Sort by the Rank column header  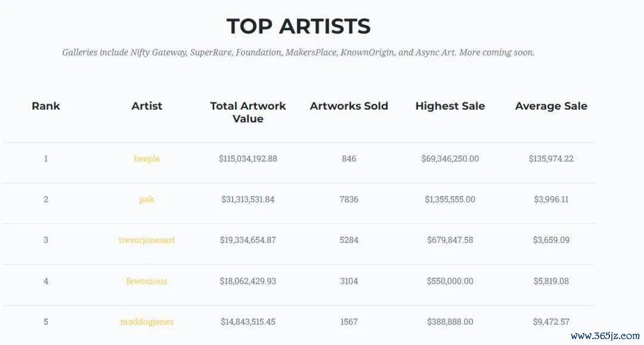[45, 106]
